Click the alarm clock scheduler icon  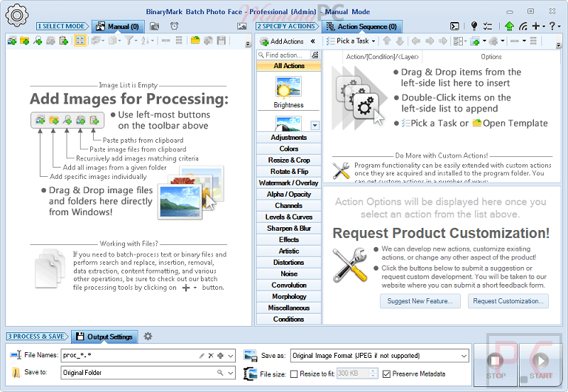point(174,26)
